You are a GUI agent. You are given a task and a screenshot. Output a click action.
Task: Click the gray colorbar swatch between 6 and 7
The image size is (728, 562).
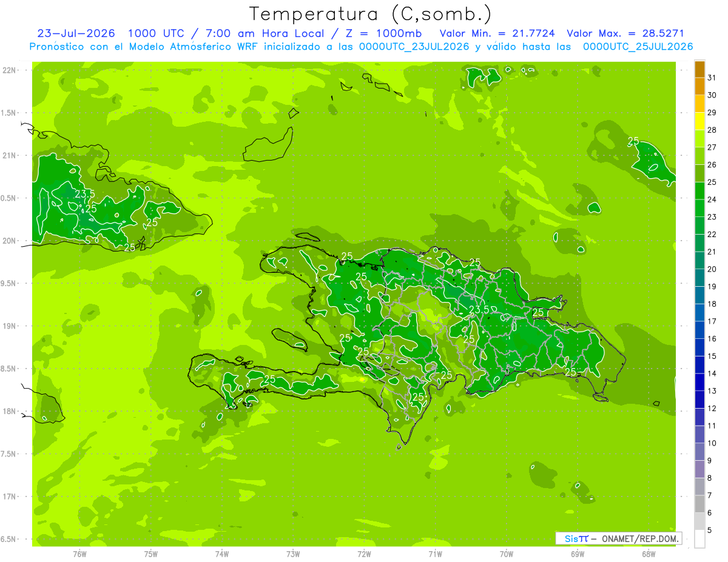click(x=699, y=504)
